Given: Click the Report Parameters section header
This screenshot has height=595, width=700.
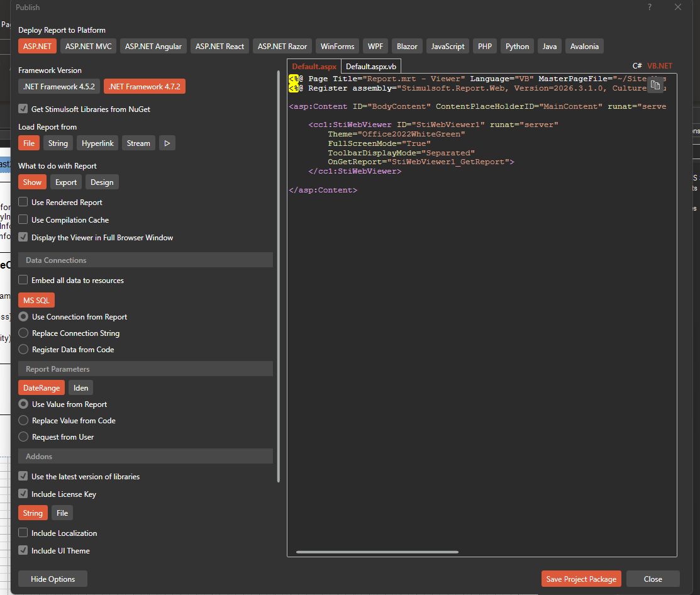Looking at the screenshot, I should coord(145,369).
